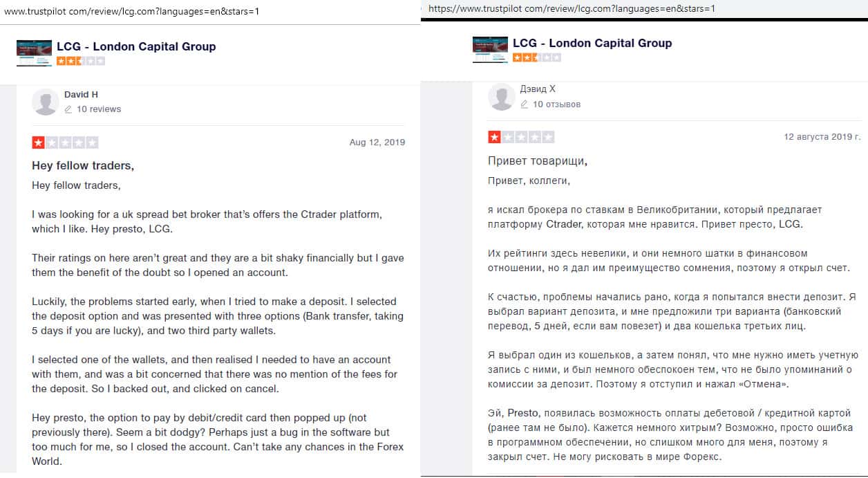The image size is (868, 478).
Task: Click the red one-star rating in Russian review
Action: click(x=521, y=137)
